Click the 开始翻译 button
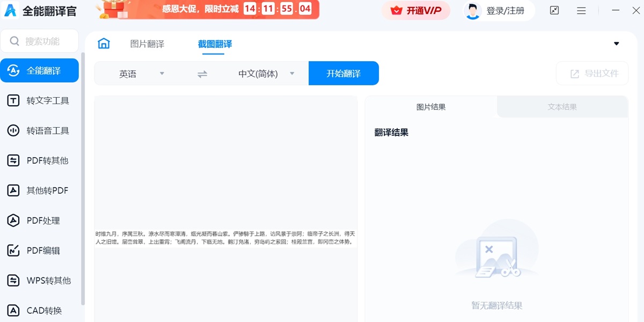 [x=343, y=74]
